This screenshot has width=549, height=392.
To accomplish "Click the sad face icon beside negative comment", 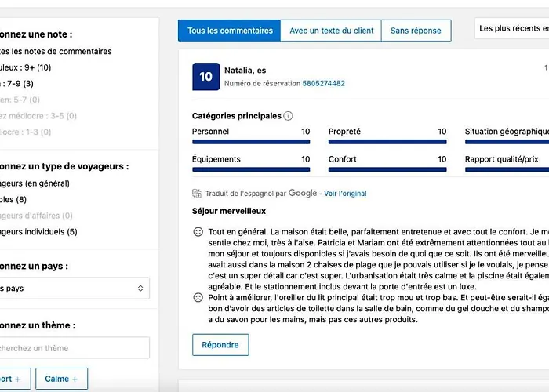I will click(198, 299).
